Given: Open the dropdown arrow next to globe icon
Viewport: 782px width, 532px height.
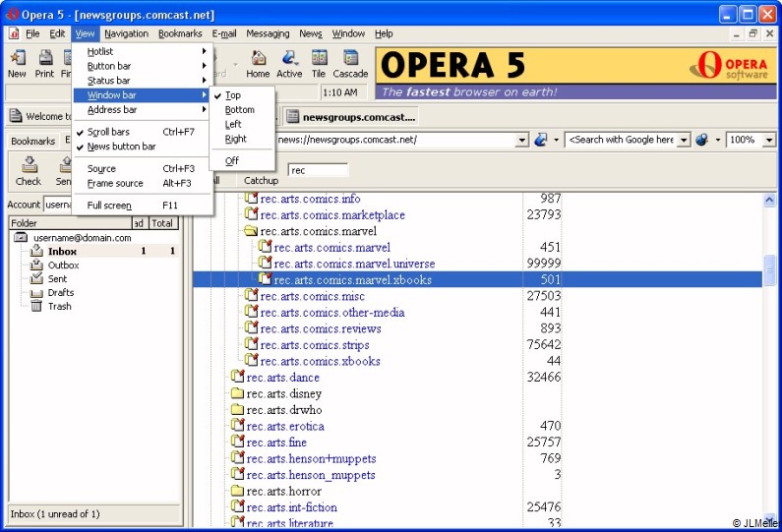Looking at the screenshot, I should click(718, 140).
